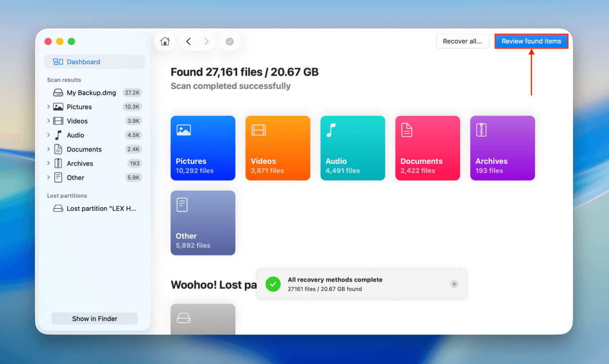Click the Lost partitions section label

[x=67, y=196]
